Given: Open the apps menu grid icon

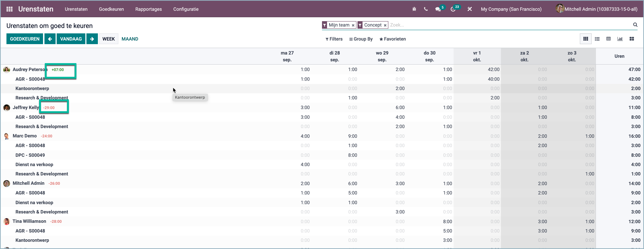Looking at the screenshot, I should tap(9, 9).
